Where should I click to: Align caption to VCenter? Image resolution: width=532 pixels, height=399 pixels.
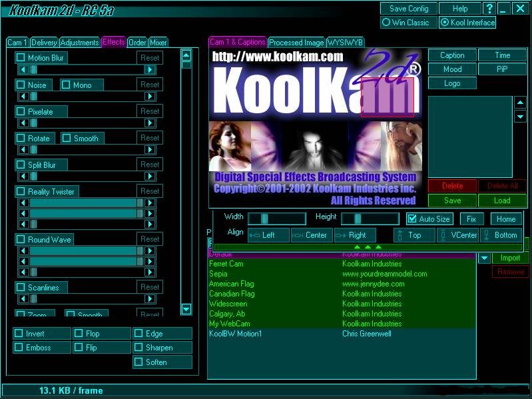click(457, 234)
